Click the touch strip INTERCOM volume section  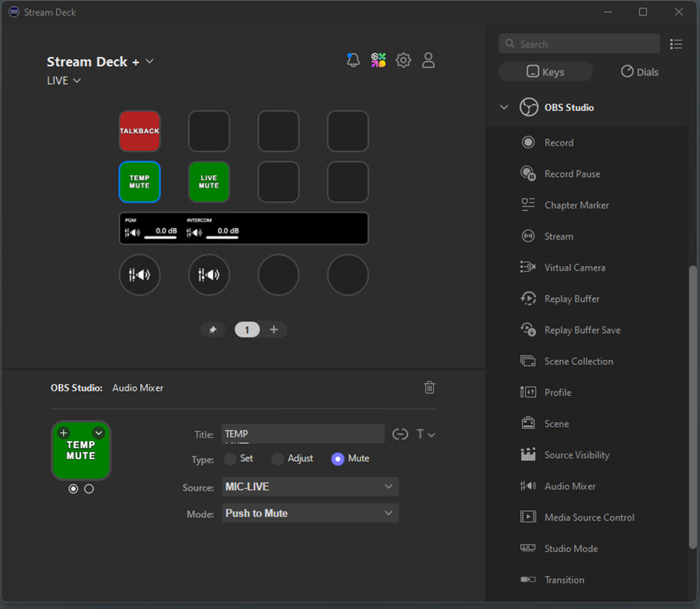(214, 228)
